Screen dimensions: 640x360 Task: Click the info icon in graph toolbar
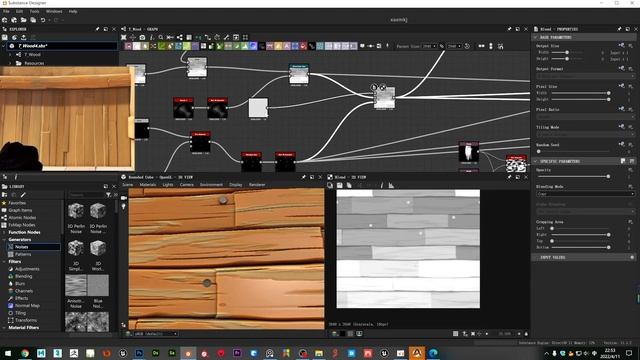pyautogui.click(x=151, y=37)
